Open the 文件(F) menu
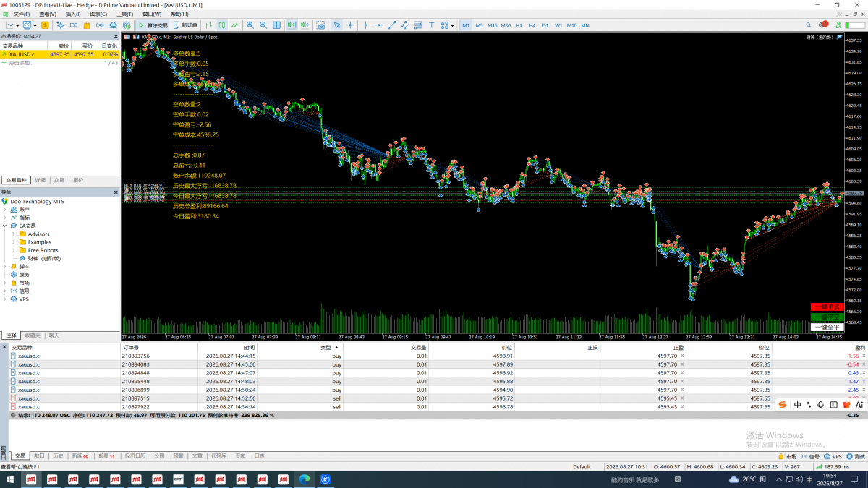This screenshot has height=488, width=868. click(x=22, y=14)
